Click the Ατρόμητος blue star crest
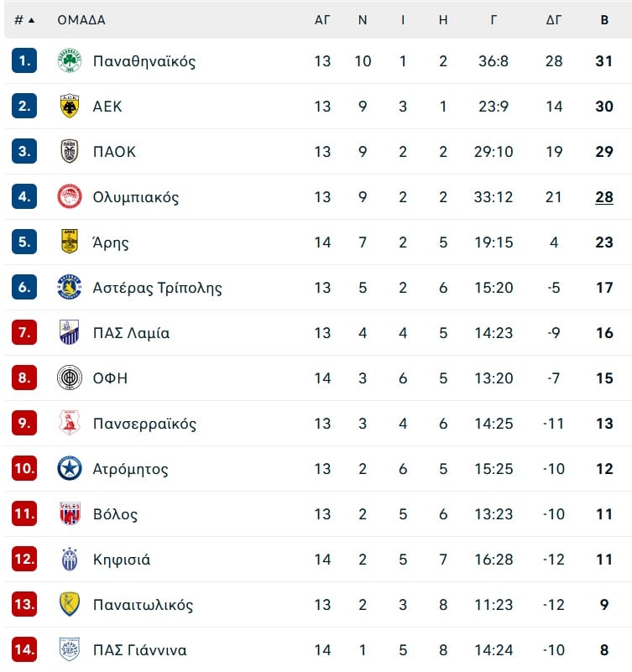Screen dimensions: 632x672 (x=69, y=468)
